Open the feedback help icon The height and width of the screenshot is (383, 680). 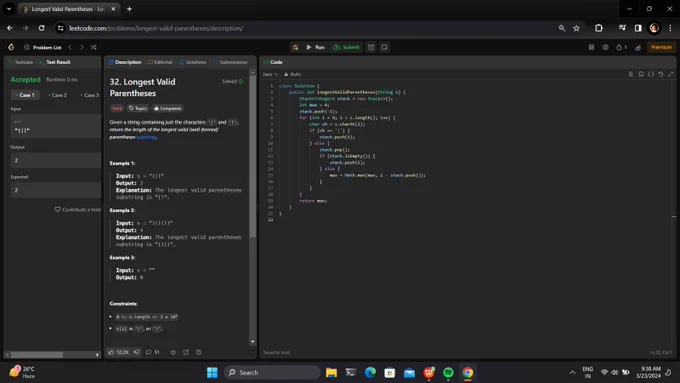[x=199, y=352]
